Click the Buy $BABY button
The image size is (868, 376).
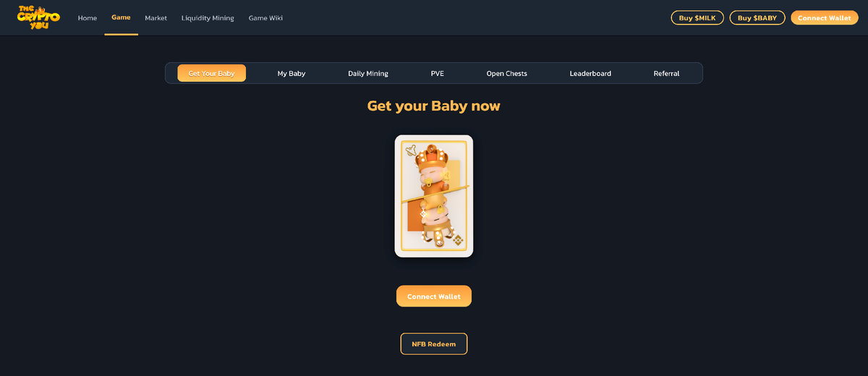click(x=757, y=18)
